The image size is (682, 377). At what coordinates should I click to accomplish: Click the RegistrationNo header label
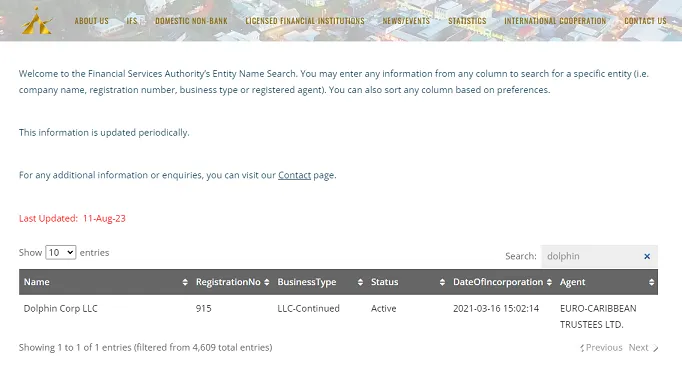point(228,282)
